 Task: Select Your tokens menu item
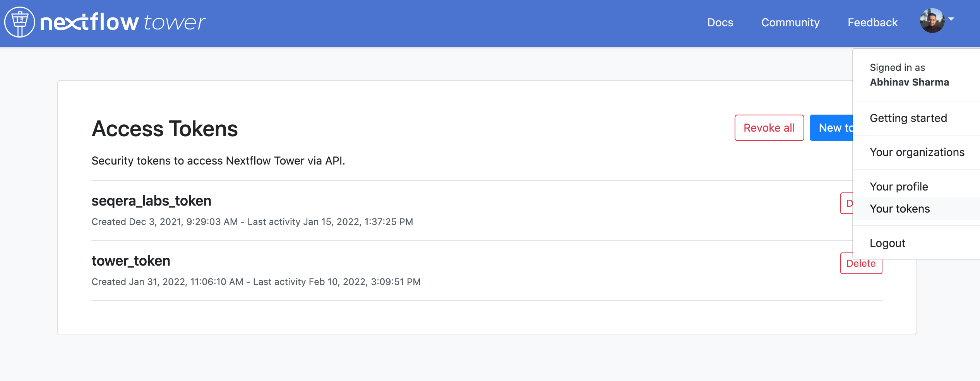(x=916, y=209)
